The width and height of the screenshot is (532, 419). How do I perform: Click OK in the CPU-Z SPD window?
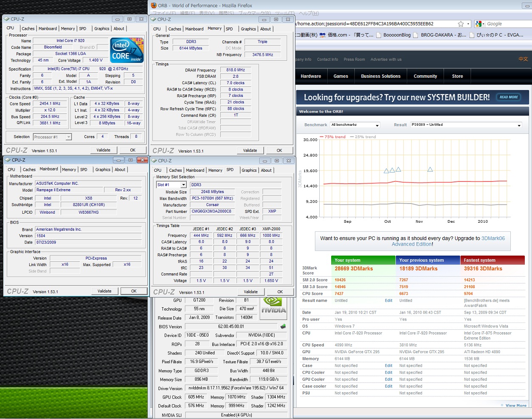click(x=280, y=292)
